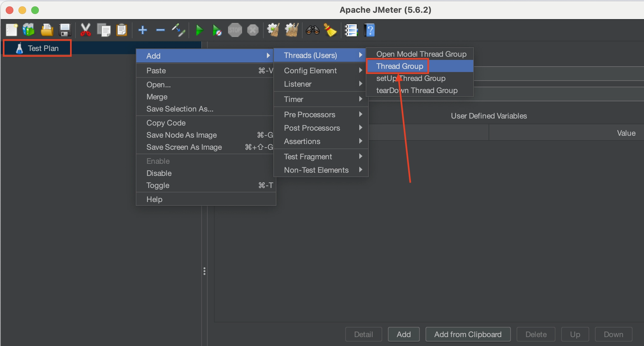This screenshot has height=346, width=644.
Task: Click the Cut scissors icon
Action: (x=85, y=30)
